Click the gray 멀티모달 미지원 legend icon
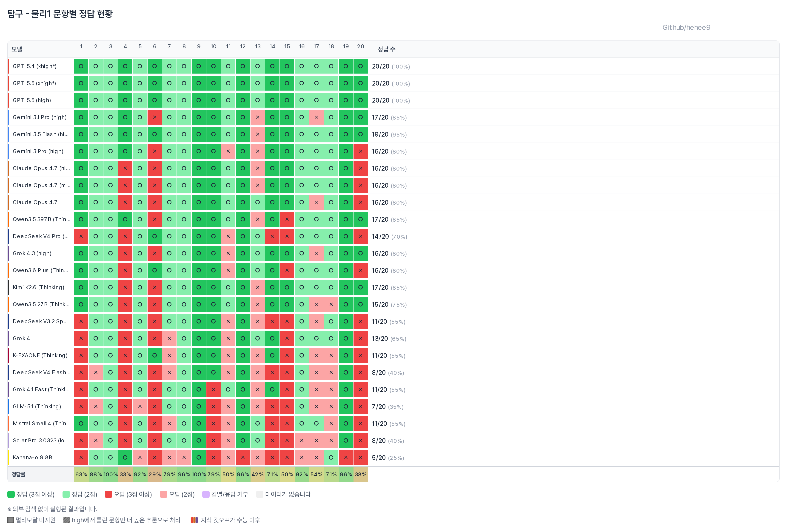The width and height of the screenshot is (787, 532). pyautogui.click(x=11, y=520)
